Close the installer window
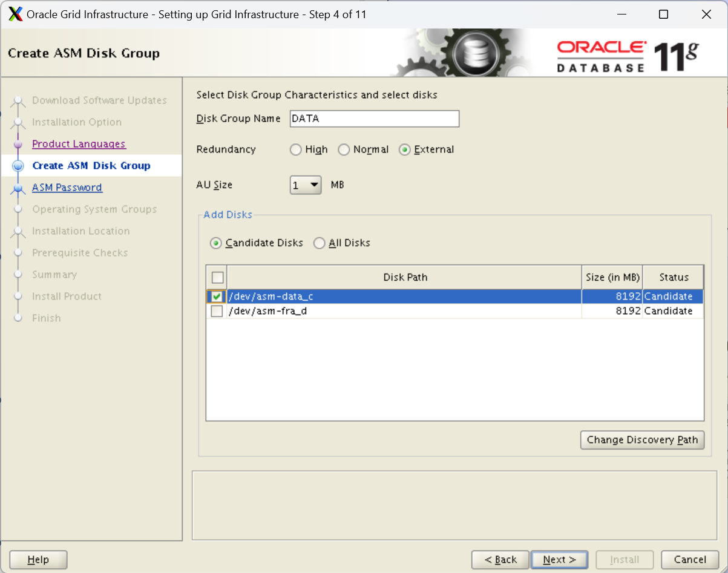This screenshot has height=573, width=728. point(706,15)
